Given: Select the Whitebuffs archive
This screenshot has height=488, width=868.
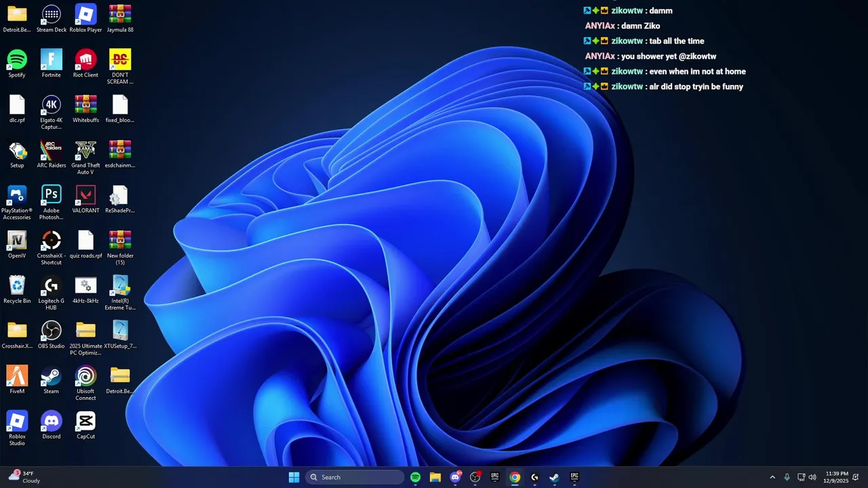Looking at the screenshot, I should tap(85, 109).
